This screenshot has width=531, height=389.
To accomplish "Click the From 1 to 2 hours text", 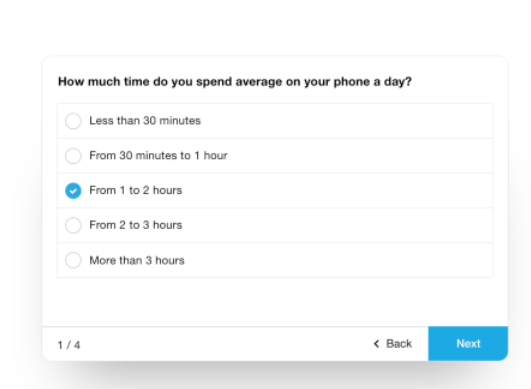I will coord(135,190).
